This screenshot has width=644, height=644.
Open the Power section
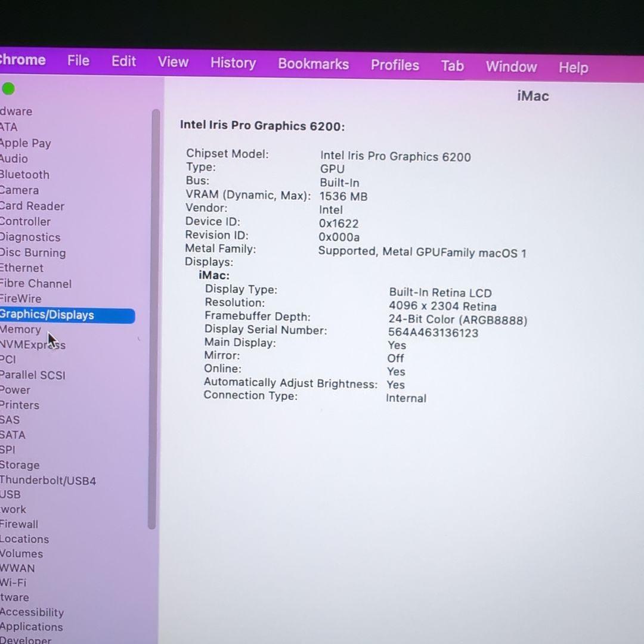tap(15, 389)
